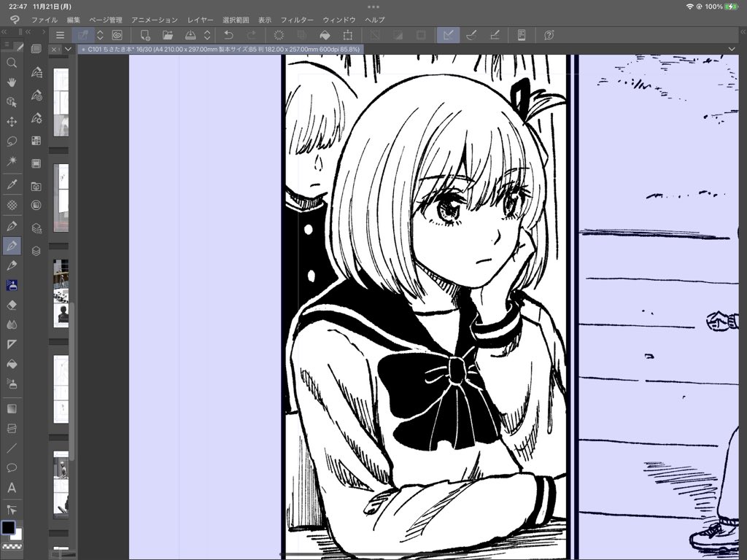Open the 表示 menu
Screen dimensions: 747x560
point(265,20)
